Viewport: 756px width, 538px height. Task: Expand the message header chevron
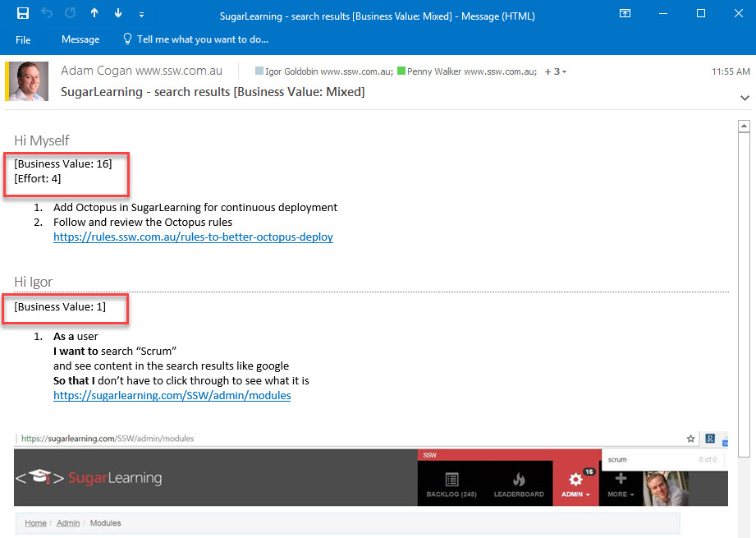tap(745, 98)
